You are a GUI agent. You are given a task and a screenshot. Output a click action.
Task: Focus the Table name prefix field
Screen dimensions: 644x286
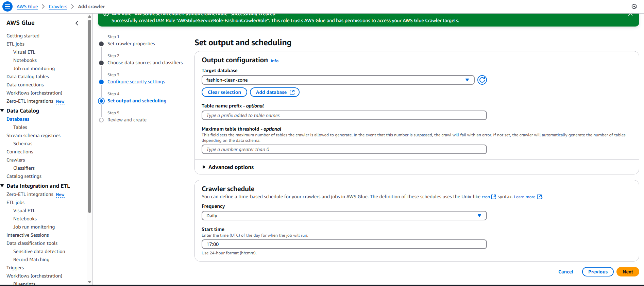(x=344, y=115)
